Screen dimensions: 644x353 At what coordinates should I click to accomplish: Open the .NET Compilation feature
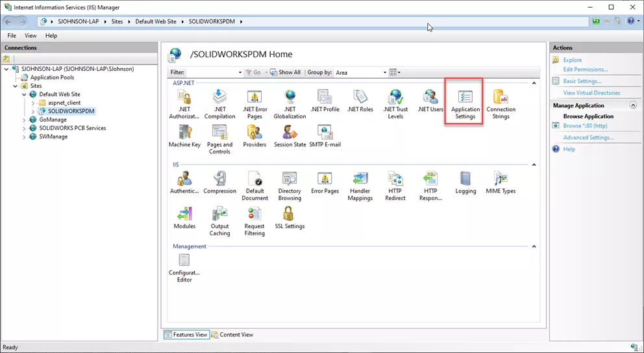[219, 104]
